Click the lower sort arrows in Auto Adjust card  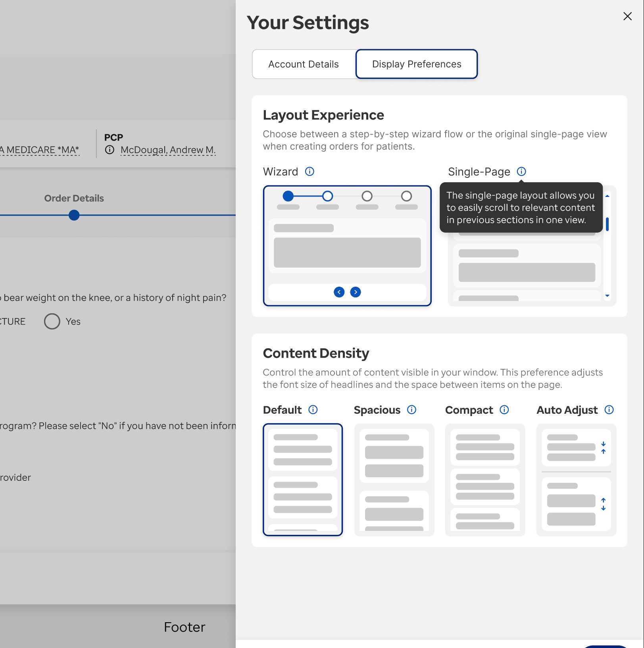point(604,504)
